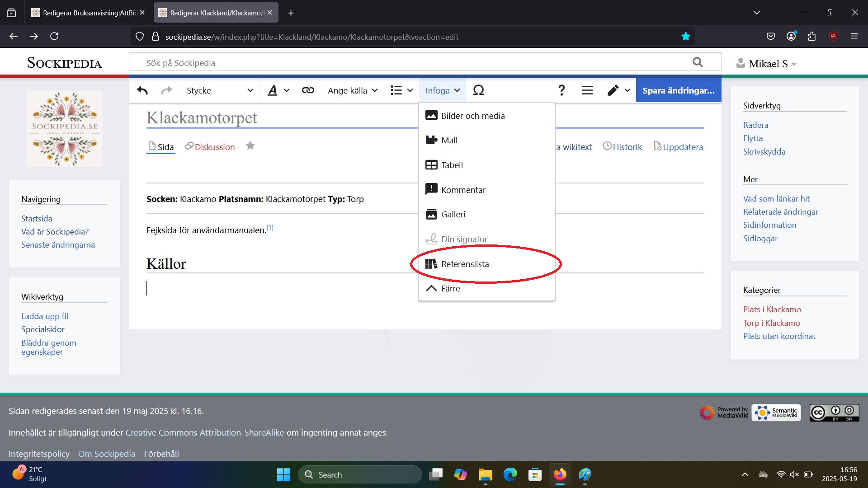Expand the list formatting dropdown
Image resolution: width=868 pixels, height=488 pixels.
pos(401,90)
